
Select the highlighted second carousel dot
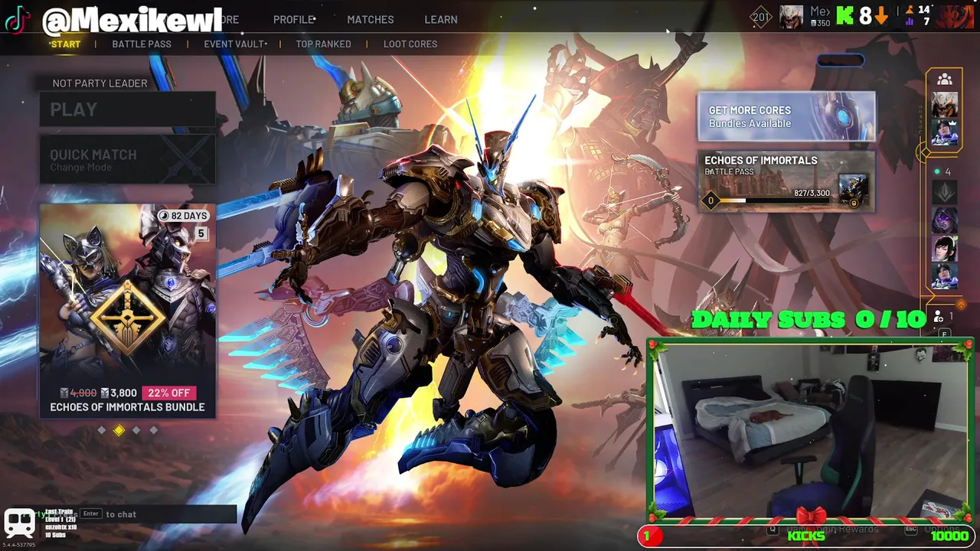point(119,430)
